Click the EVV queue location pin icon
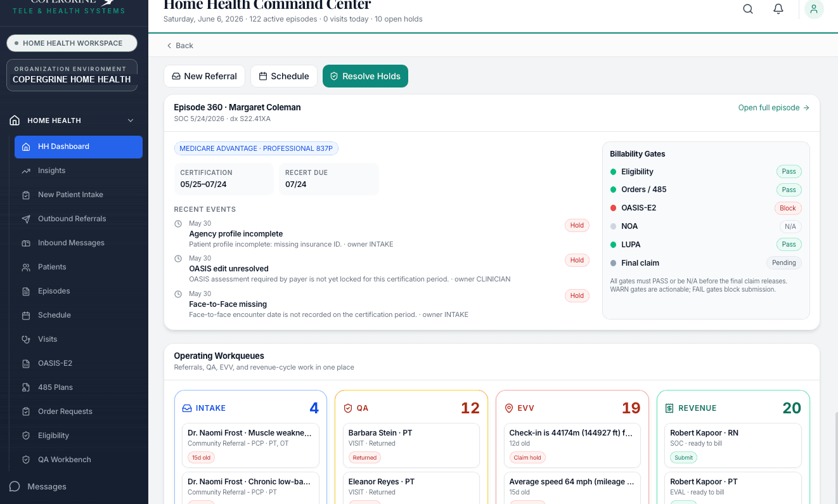The image size is (838, 504). 508,408
